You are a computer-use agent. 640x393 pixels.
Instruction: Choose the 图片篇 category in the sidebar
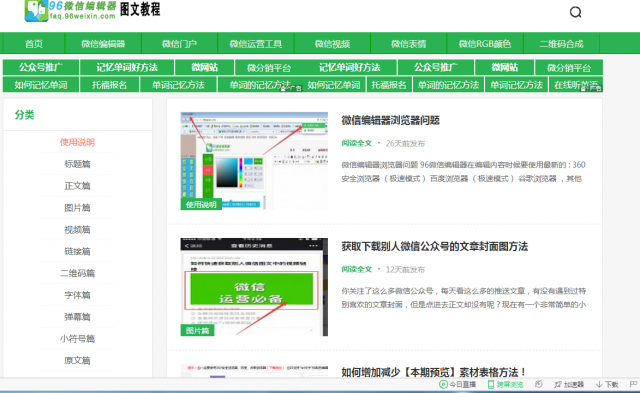77,208
